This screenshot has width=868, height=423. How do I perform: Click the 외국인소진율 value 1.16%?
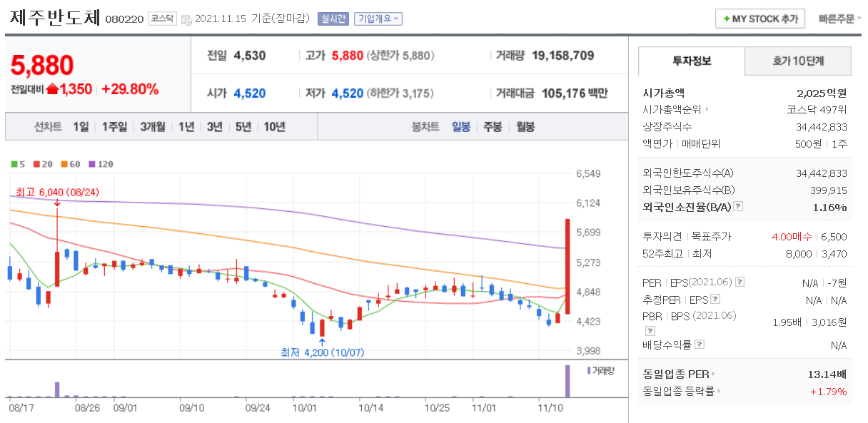click(x=829, y=207)
